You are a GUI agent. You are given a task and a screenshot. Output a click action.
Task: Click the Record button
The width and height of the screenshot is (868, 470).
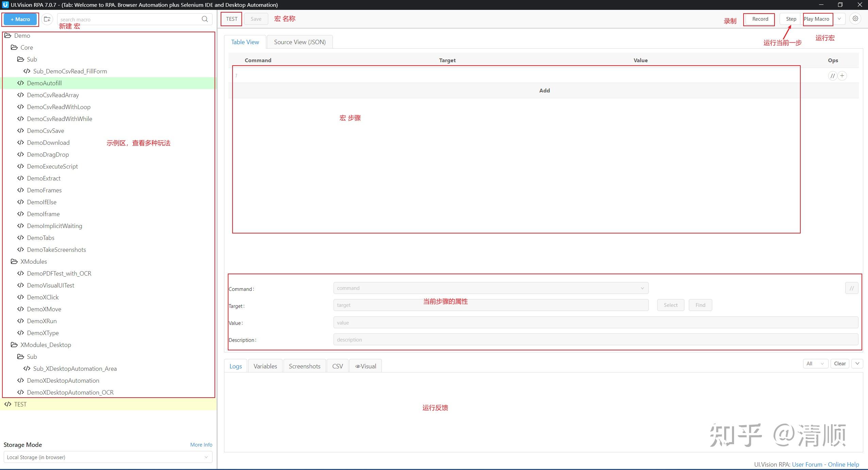[759, 19]
